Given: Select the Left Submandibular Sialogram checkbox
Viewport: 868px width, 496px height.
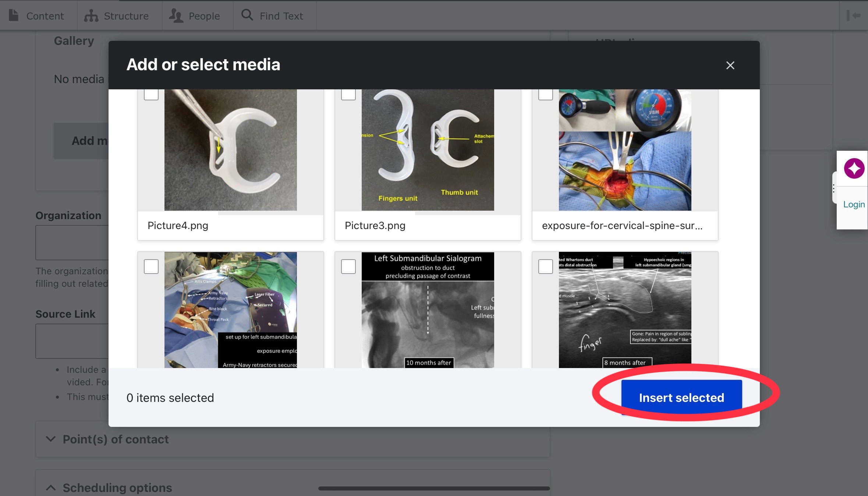Looking at the screenshot, I should [x=348, y=267].
